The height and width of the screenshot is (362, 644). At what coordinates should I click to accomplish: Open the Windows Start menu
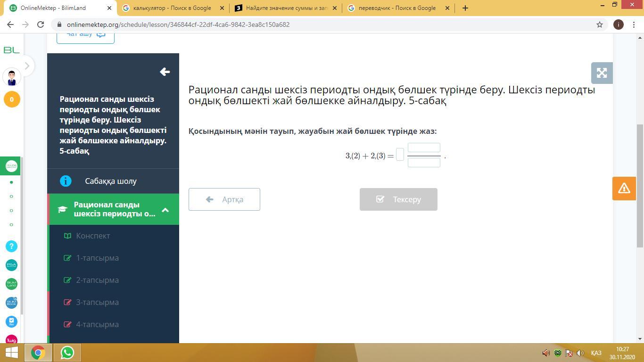point(11,353)
